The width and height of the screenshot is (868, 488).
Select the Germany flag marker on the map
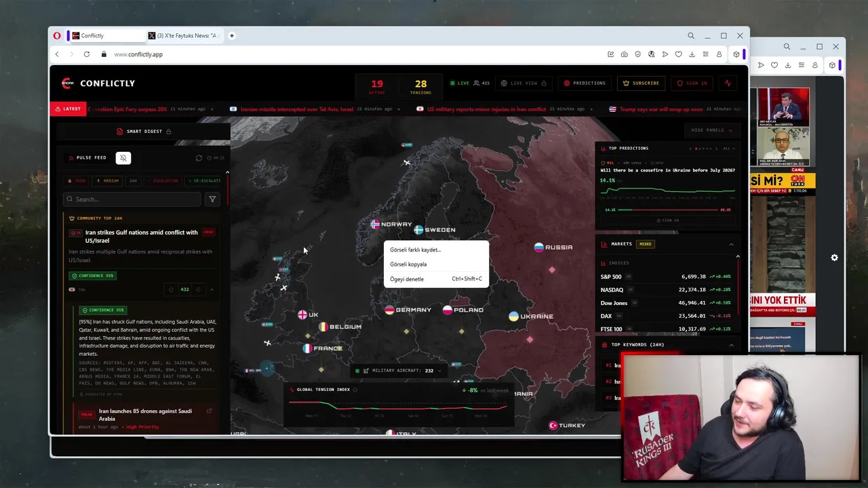(x=389, y=310)
